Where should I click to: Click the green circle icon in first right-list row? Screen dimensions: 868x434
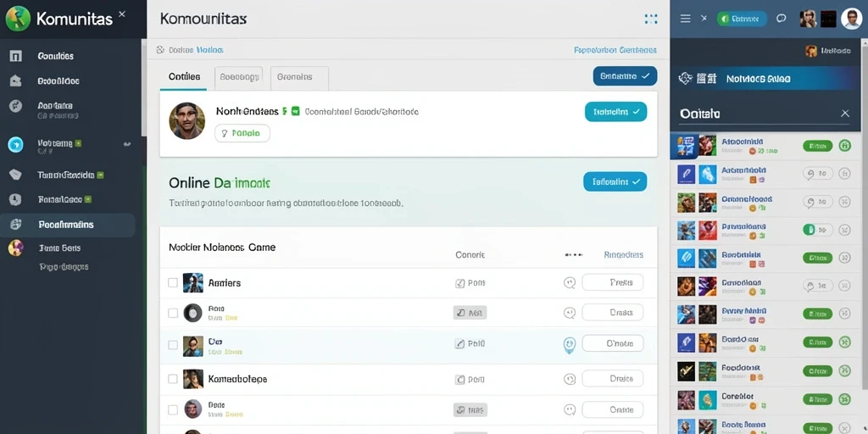pyautogui.click(x=844, y=146)
